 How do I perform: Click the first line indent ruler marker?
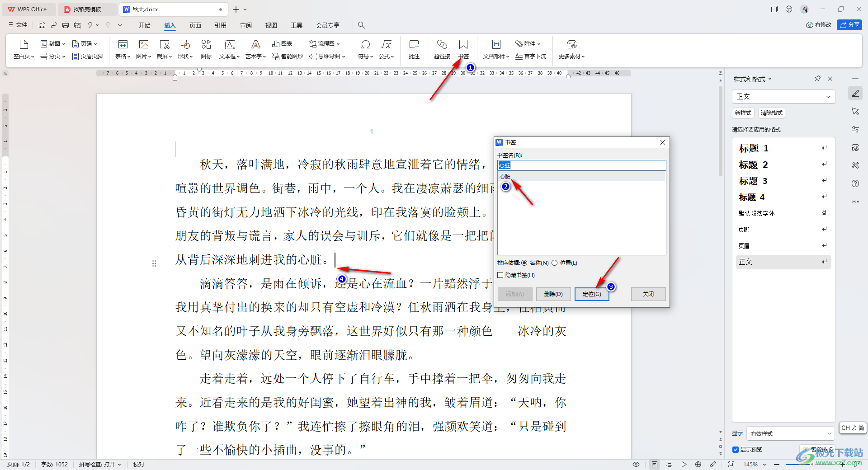pos(199,70)
